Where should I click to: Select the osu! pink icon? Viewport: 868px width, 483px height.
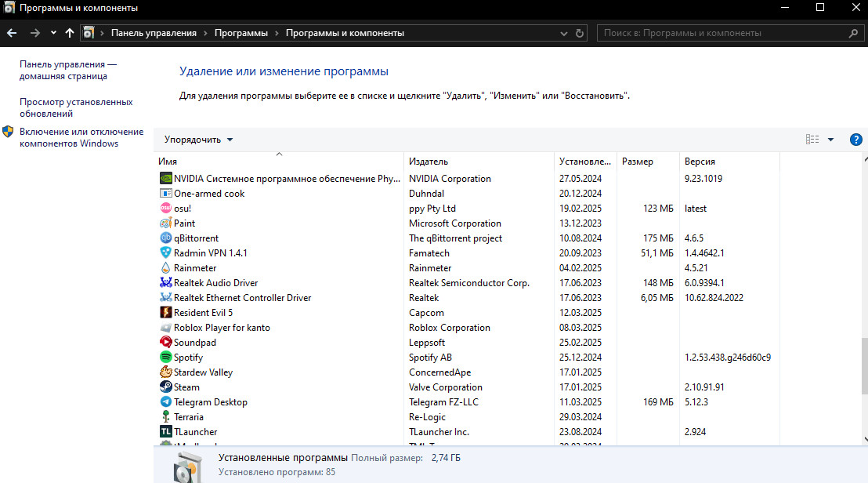pyautogui.click(x=165, y=209)
